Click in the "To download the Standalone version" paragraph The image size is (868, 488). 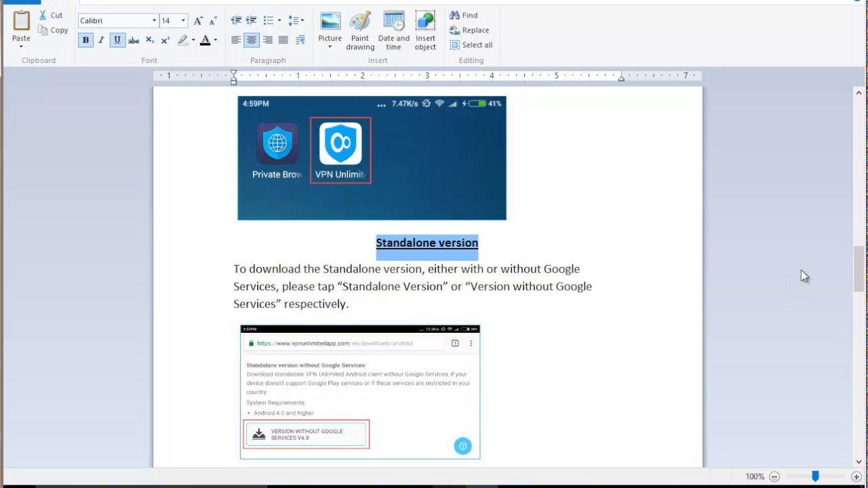[x=412, y=286]
